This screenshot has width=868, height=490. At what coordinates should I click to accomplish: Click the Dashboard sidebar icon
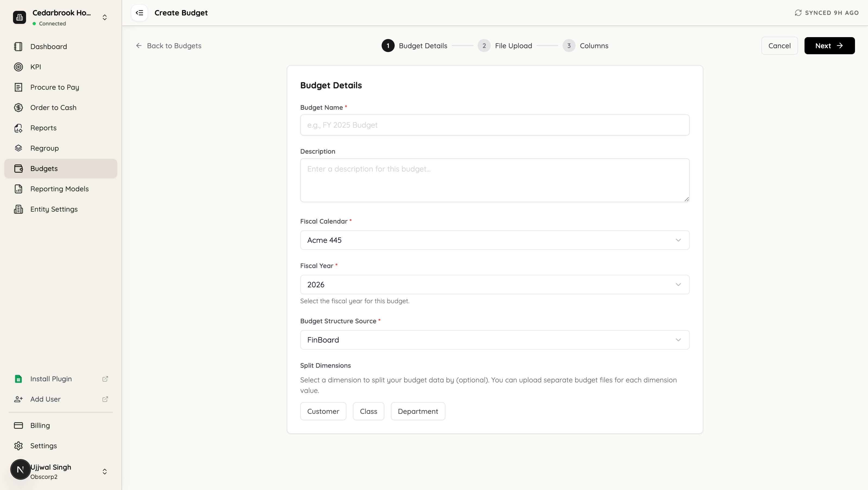tap(18, 46)
